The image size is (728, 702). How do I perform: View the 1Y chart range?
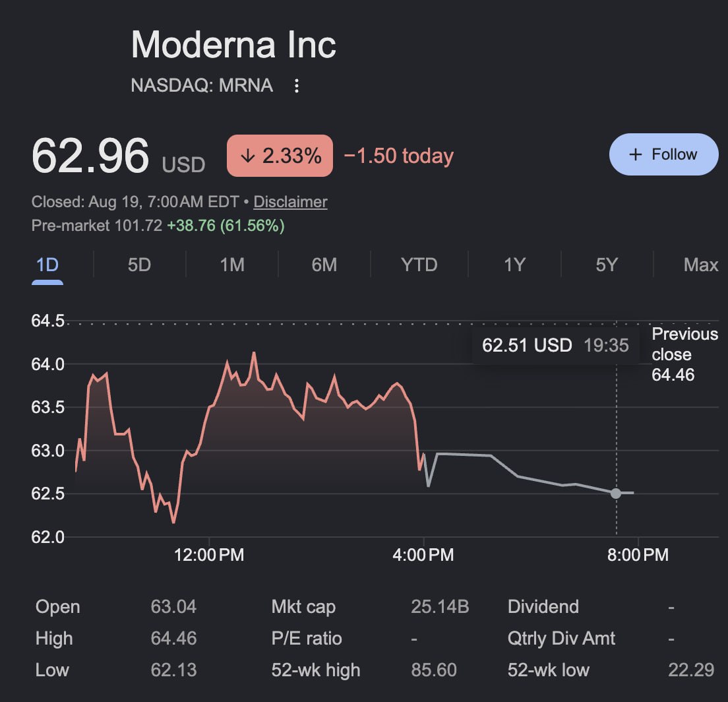tap(514, 265)
